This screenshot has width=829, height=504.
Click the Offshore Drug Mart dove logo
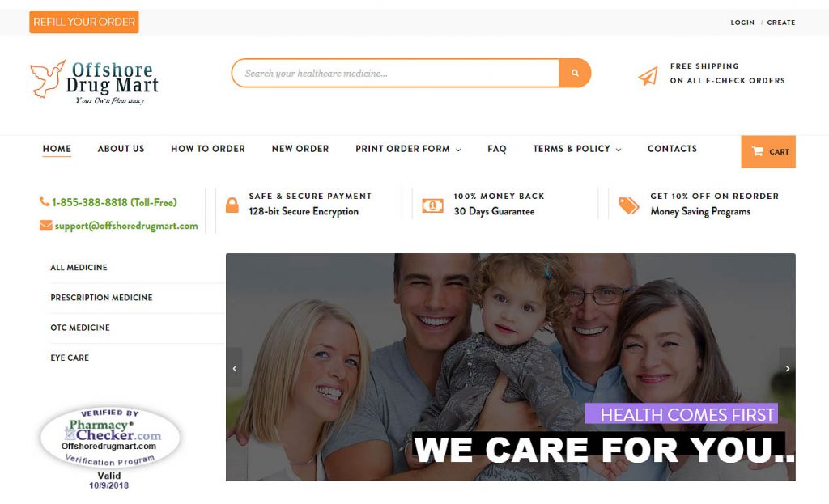point(48,78)
